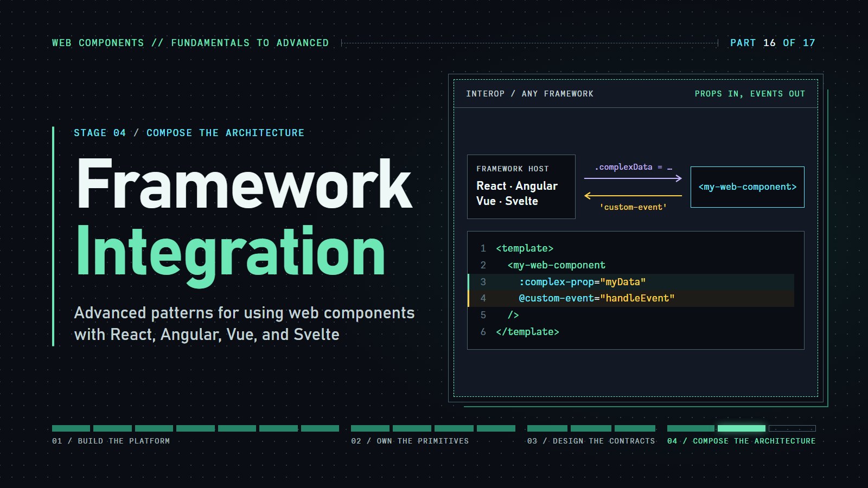Image resolution: width=868 pixels, height=488 pixels.
Task: Click code line 5 '/>'
Action: pos(513,315)
